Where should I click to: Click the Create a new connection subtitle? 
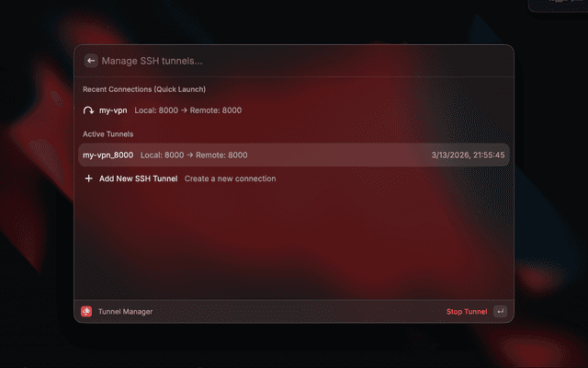231,178
